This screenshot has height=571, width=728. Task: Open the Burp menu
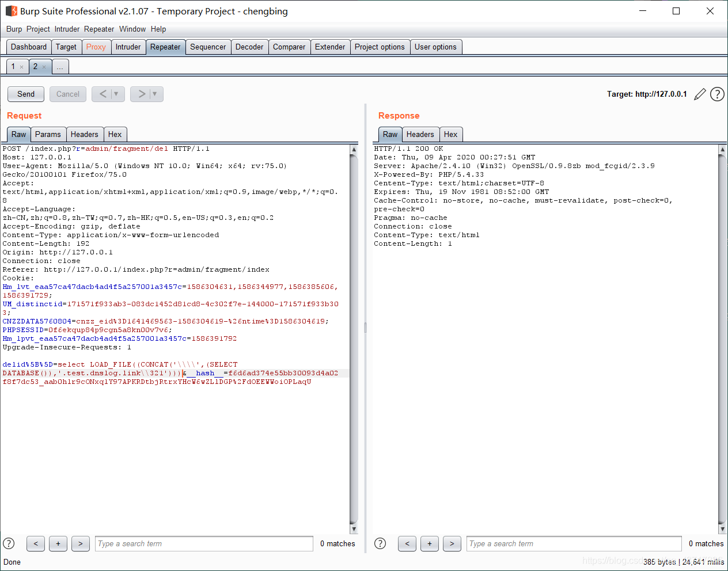coord(14,29)
